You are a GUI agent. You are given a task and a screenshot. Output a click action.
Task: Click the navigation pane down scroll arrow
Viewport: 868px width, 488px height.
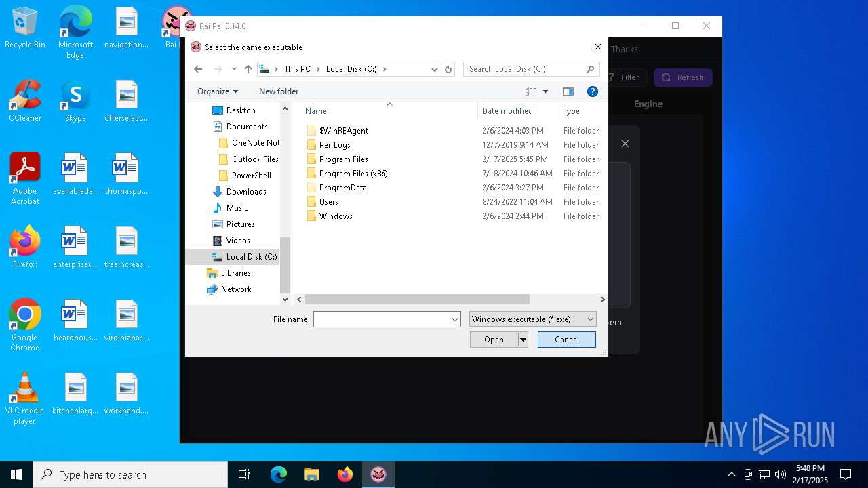285,299
